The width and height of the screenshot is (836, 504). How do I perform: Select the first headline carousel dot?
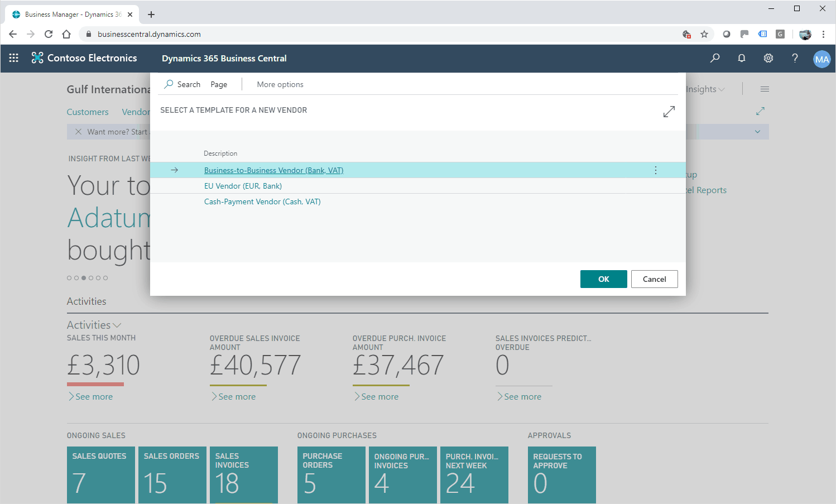tap(69, 278)
